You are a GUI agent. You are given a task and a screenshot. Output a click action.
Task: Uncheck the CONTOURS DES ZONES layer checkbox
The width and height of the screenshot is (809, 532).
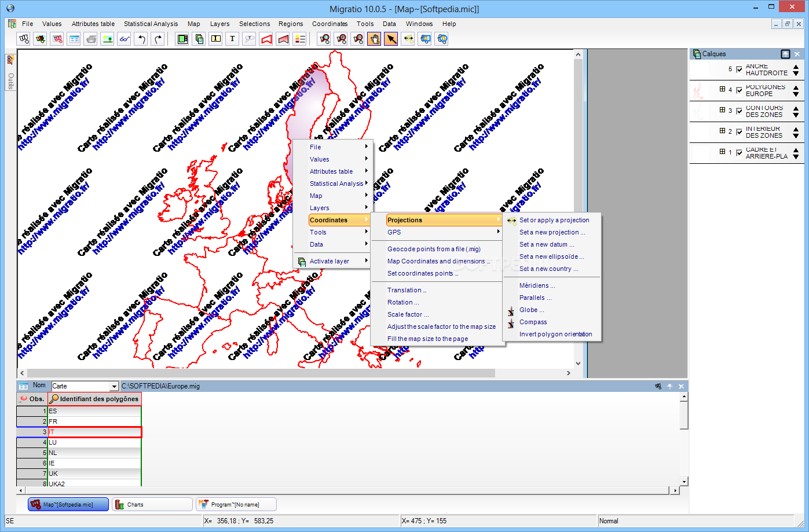pyautogui.click(x=739, y=111)
